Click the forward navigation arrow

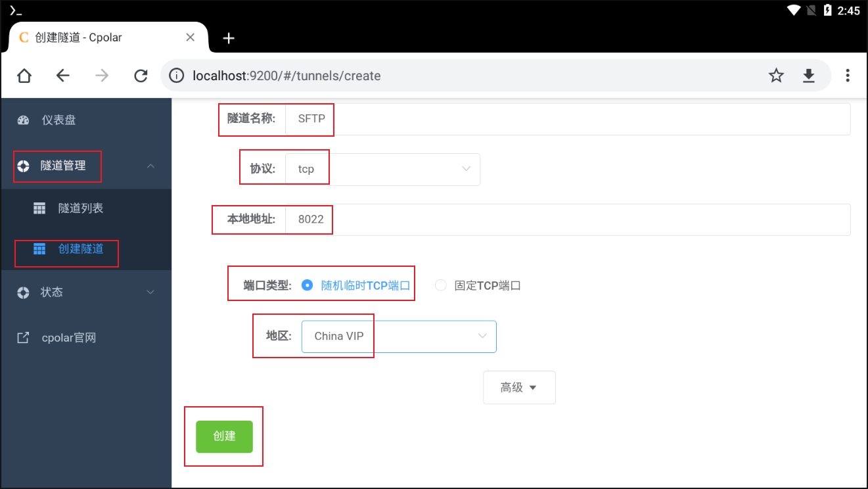[102, 76]
